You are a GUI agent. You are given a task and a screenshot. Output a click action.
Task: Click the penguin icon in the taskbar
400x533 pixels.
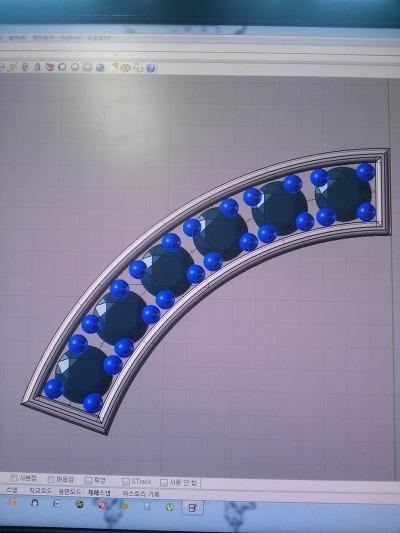click(35, 503)
